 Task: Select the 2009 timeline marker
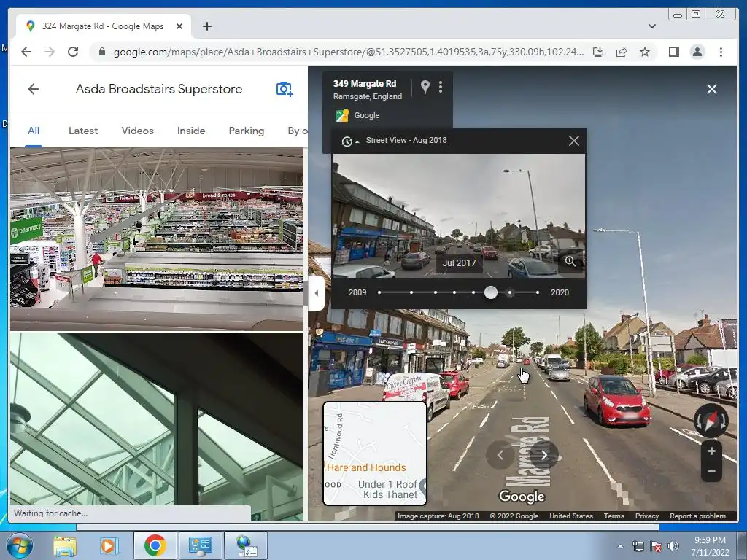coord(379,292)
